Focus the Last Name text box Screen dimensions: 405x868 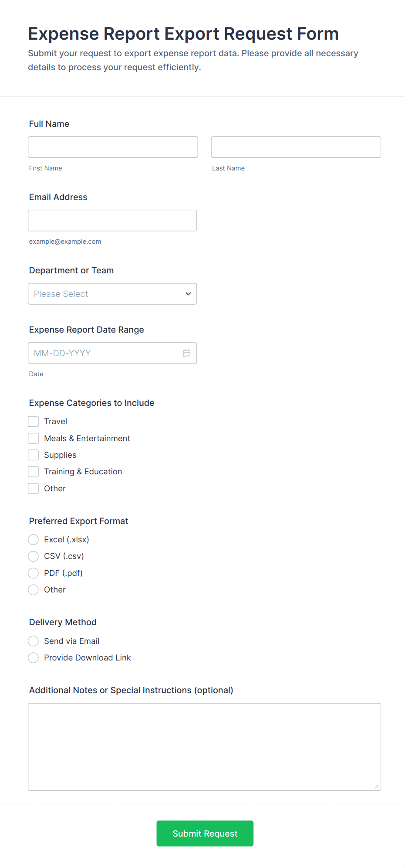point(296,147)
